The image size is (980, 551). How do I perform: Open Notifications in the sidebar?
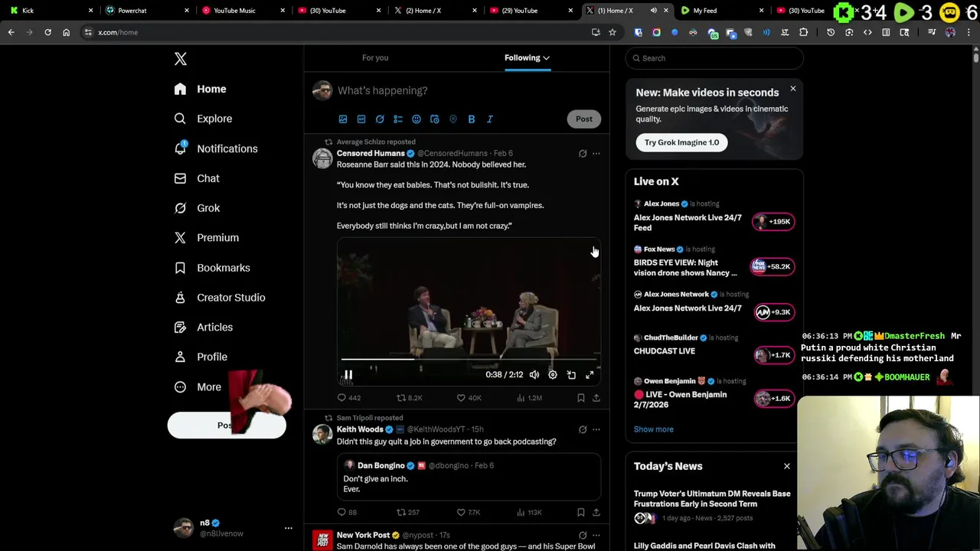pos(216,148)
